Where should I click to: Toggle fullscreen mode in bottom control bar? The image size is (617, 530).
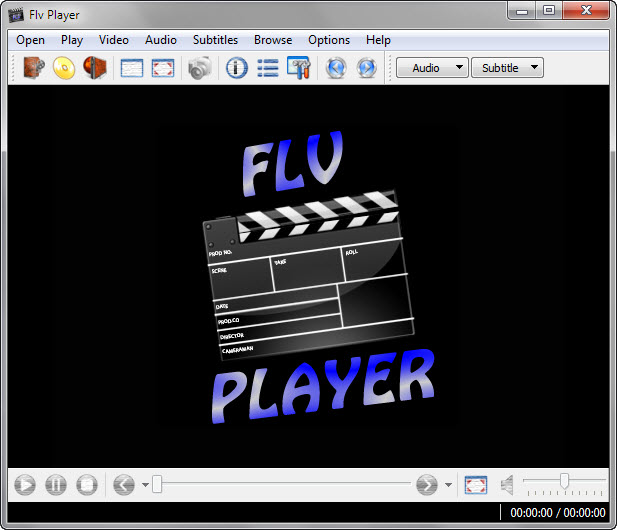tap(476, 485)
